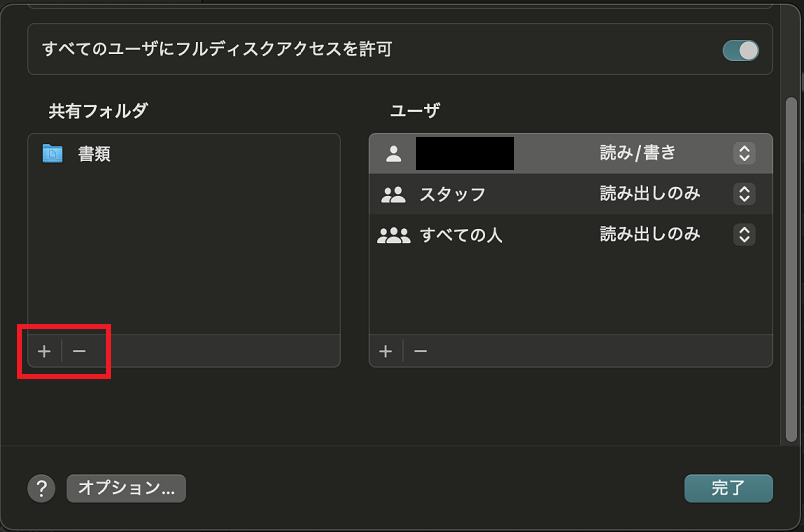The image size is (804, 532).
Task: Remove selected user with minus button
Action: click(421, 351)
